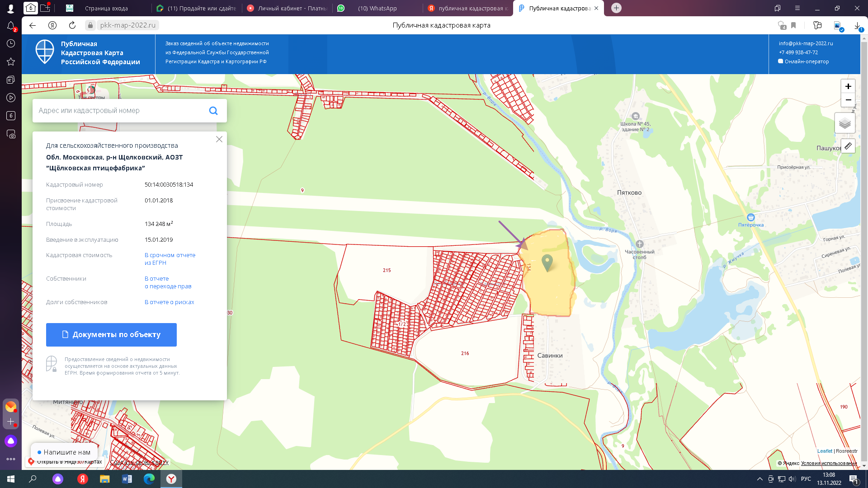Zoom in on the map
868x488 pixels.
point(848,86)
